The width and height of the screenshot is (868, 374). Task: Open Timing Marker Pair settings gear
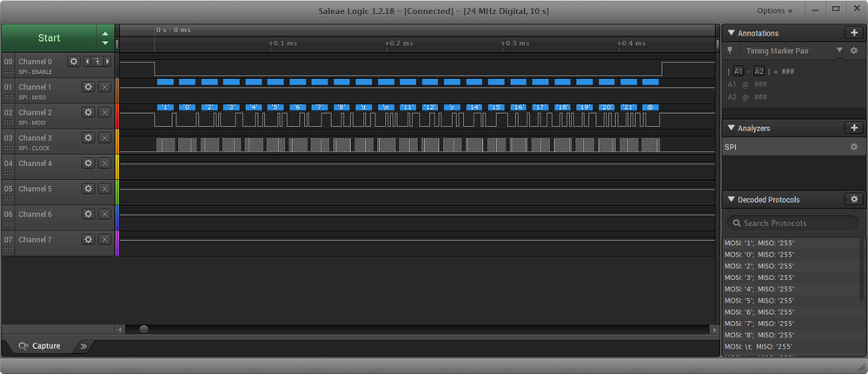click(854, 50)
